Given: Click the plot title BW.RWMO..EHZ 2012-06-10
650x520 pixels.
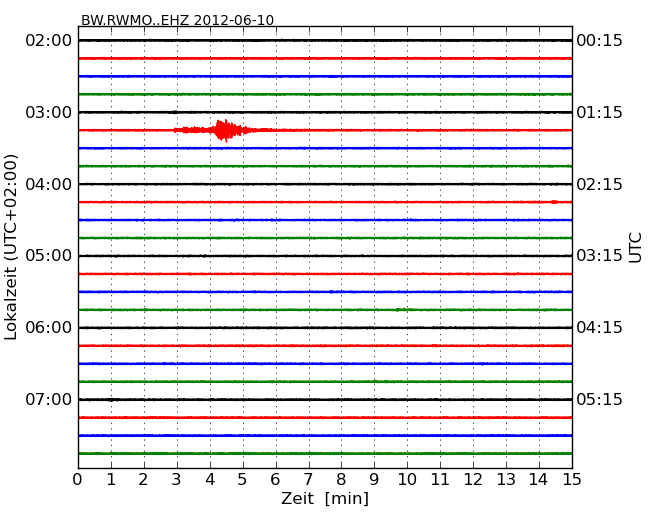Looking at the screenshot, I should pos(177,20).
